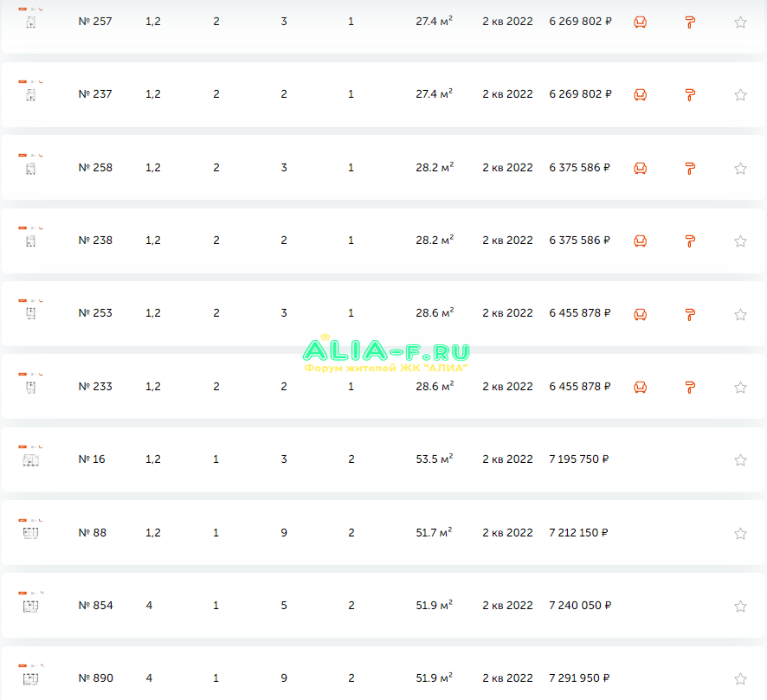Click the paint roller icon for № 257
Viewport: 767px width, 700px height.
[690, 22]
